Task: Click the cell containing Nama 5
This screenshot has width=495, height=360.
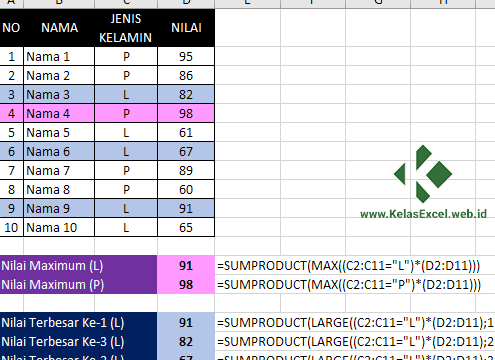Action: point(59,132)
